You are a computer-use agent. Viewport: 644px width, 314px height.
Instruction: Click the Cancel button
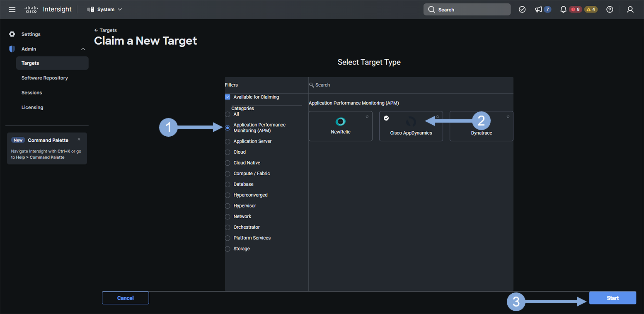pyautogui.click(x=126, y=298)
